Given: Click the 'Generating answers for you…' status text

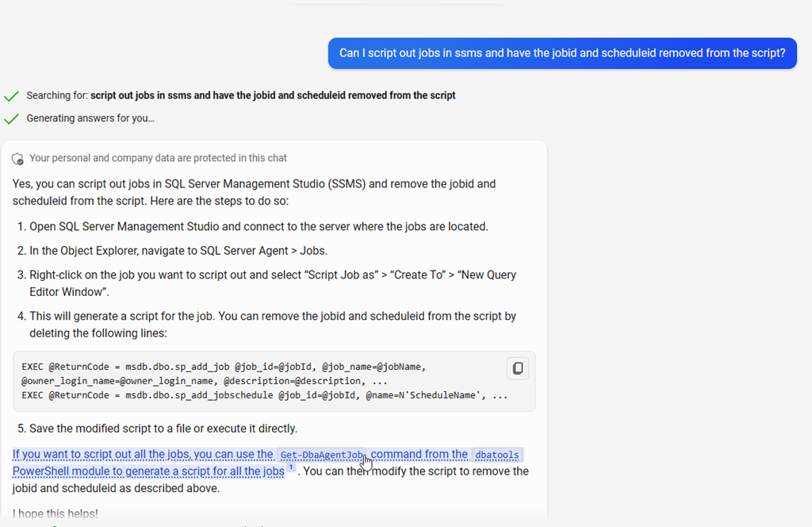Looking at the screenshot, I should (90, 118).
